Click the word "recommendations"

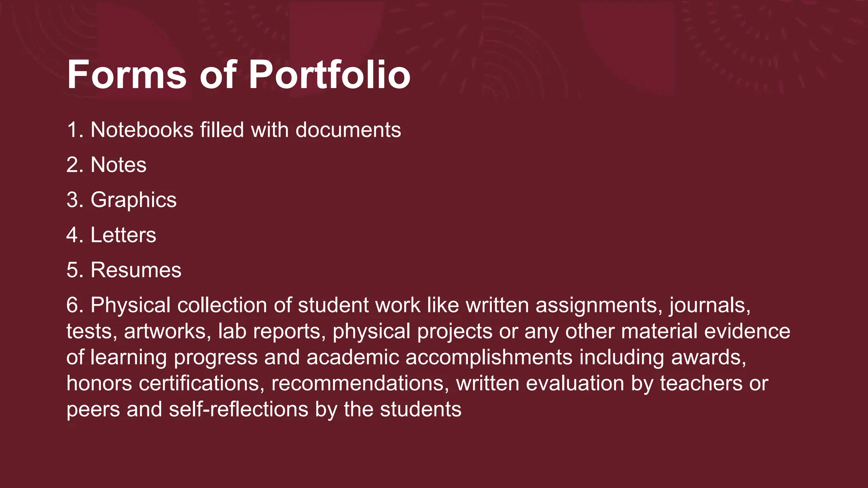(360, 383)
